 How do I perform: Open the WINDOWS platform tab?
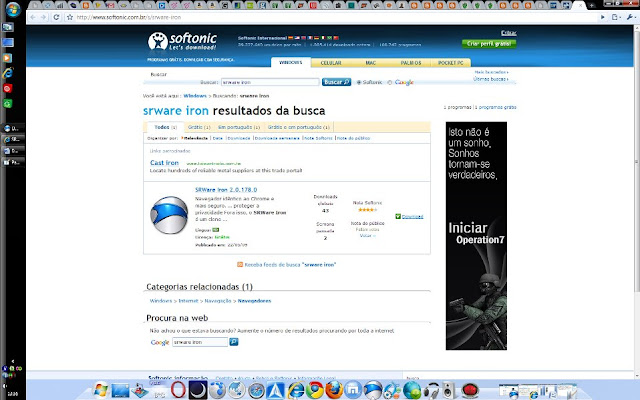291,62
